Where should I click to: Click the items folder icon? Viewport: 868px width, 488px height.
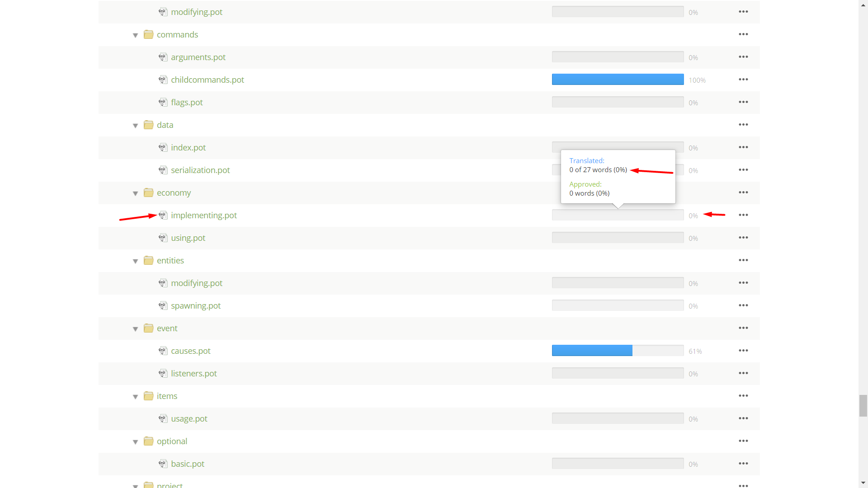point(148,396)
